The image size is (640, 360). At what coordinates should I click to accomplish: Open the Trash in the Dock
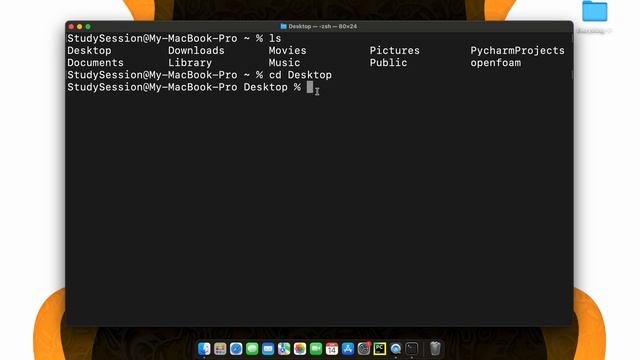(x=436, y=349)
